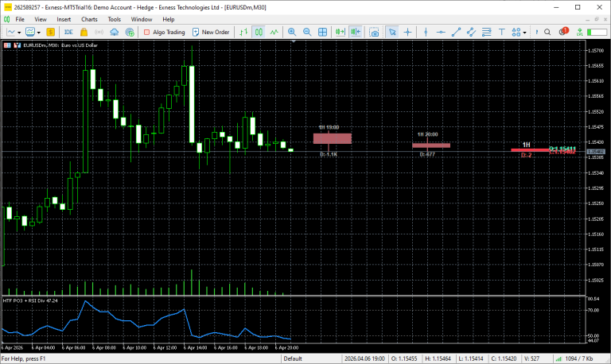
Task: Minimize the inner chart window
Action: 588,19
